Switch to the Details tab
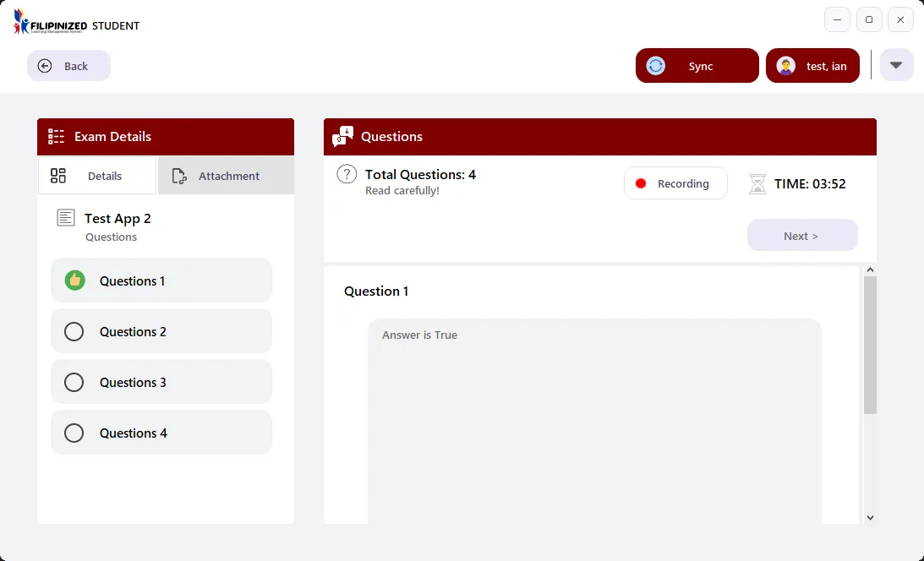The width and height of the screenshot is (924, 561). 97,176
